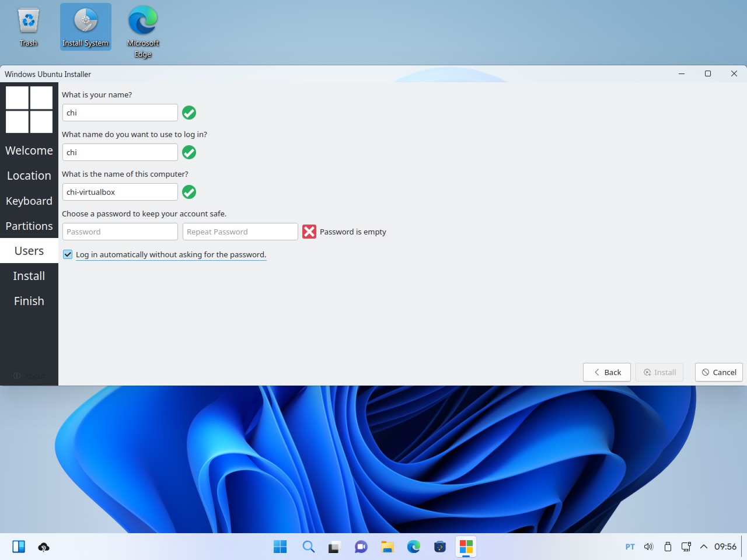Click into the Password field

120,232
